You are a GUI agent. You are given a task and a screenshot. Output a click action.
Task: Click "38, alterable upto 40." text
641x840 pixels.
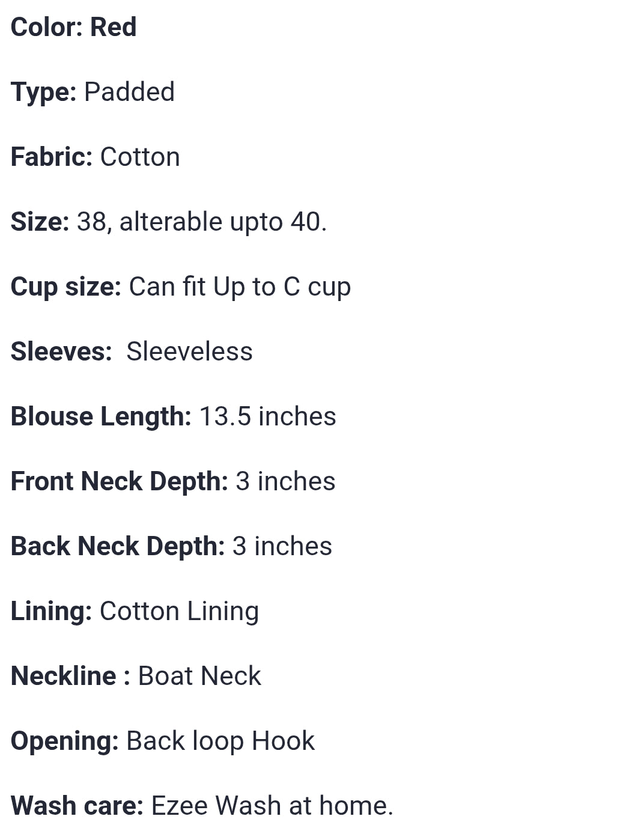click(x=202, y=222)
